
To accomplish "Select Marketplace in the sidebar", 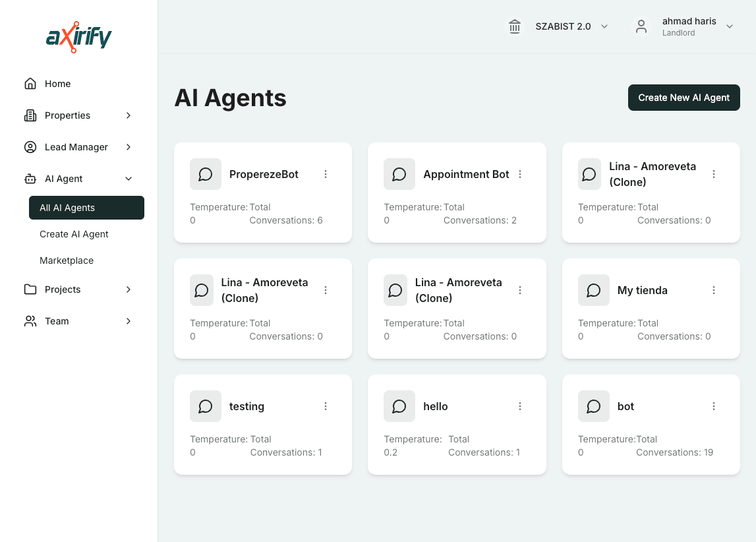I will point(67,260).
